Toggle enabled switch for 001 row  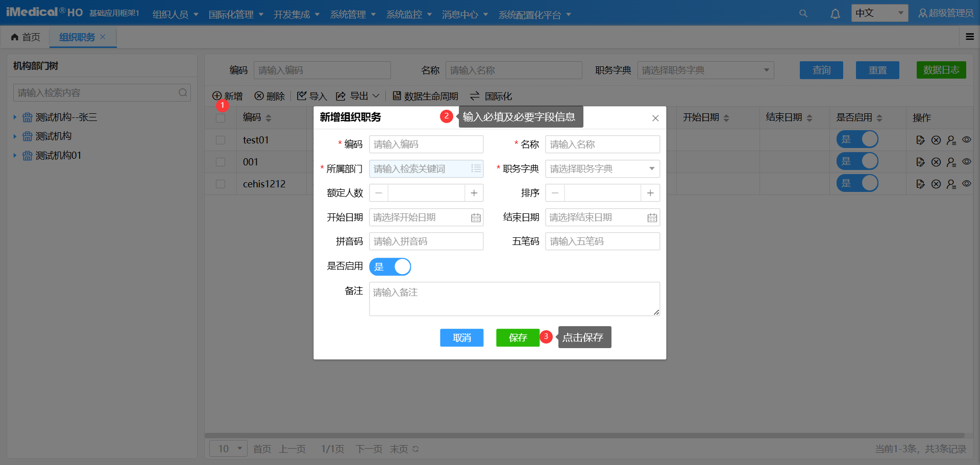pyautogui.click(x=857, y=161)
